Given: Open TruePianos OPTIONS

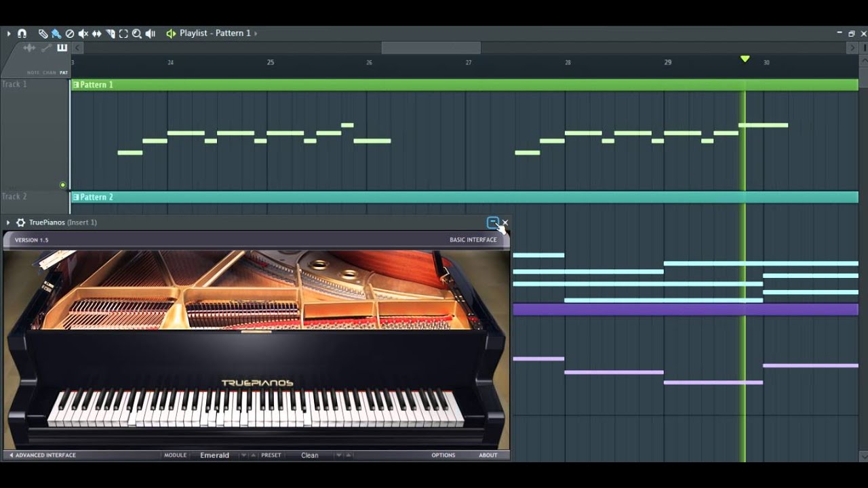Looking at the screenshot, I should [443, 455].
